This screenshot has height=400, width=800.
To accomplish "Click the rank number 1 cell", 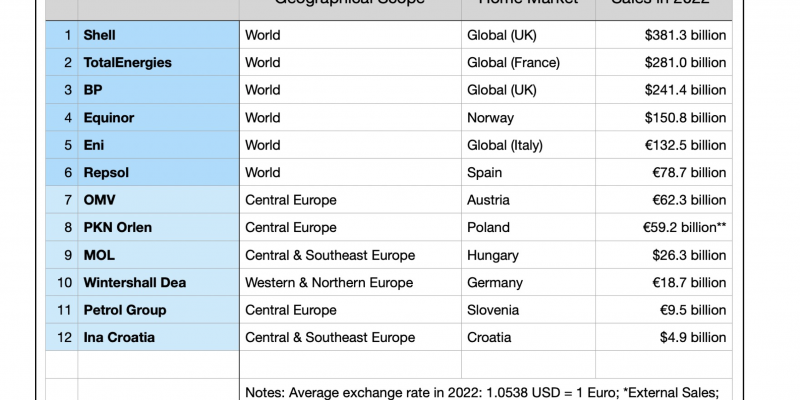I will (62, 35).
